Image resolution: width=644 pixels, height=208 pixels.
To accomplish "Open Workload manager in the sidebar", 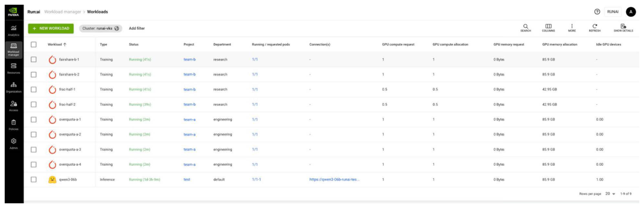I will pyautogui.click(x=14, y=50).
